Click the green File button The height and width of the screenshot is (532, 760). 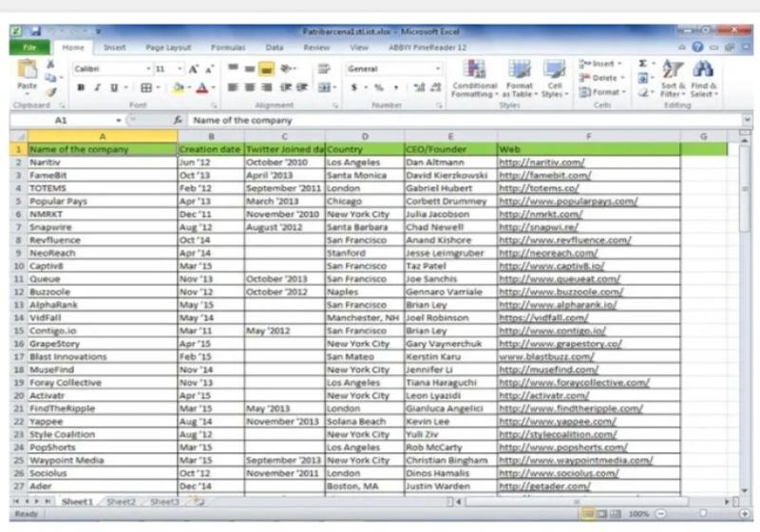pos(28,47)
